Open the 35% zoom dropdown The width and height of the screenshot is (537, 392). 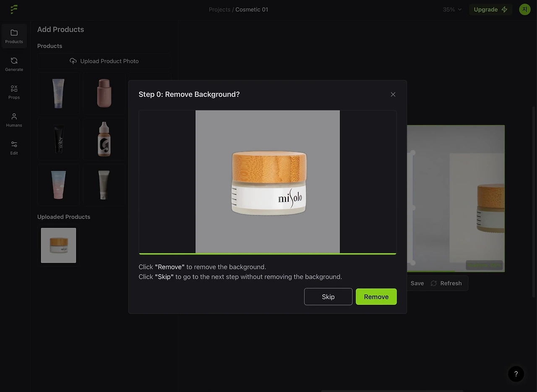pyautogui.click(x=452, y=9)
